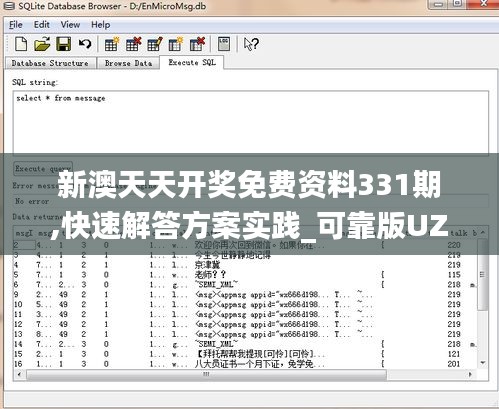Screen dimensions: 499x409
Task: Click the New Database icon
Action: (x=21, y=44)
